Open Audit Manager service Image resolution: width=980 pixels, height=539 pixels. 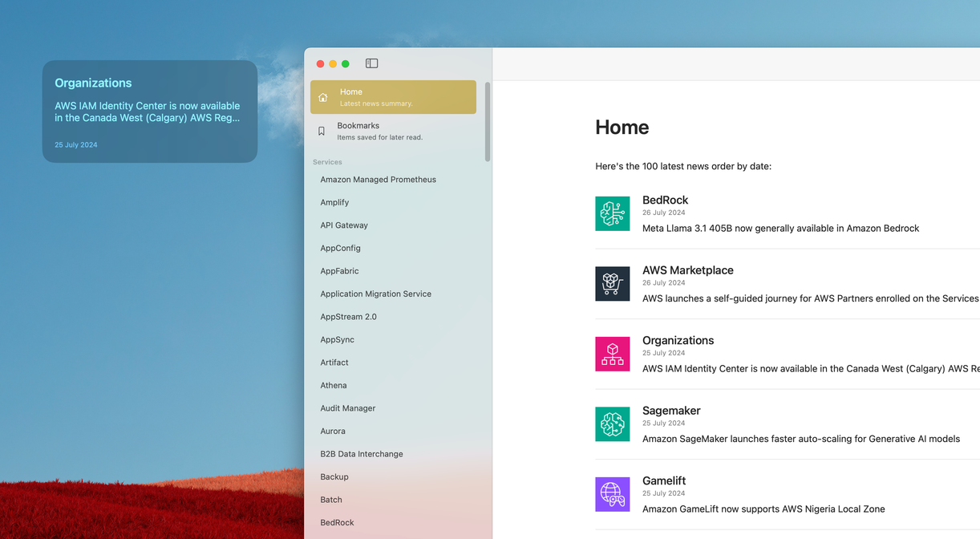(347, 408)
